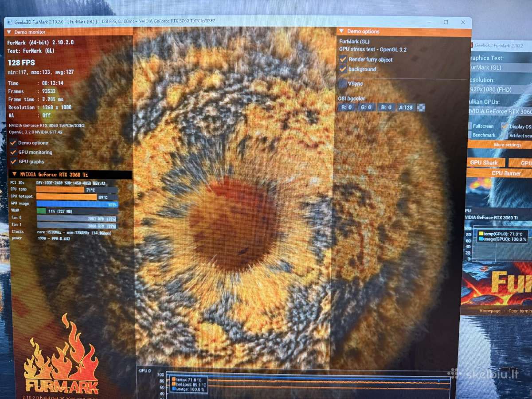Open the OSI bgcolor color swatch

click(422, 107)
